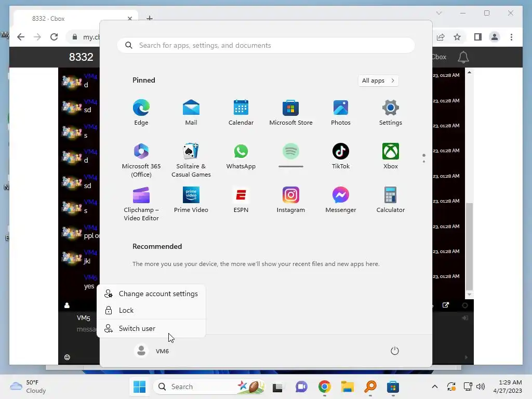
Task: Expand the All apps list
Action: click(378, 81)
